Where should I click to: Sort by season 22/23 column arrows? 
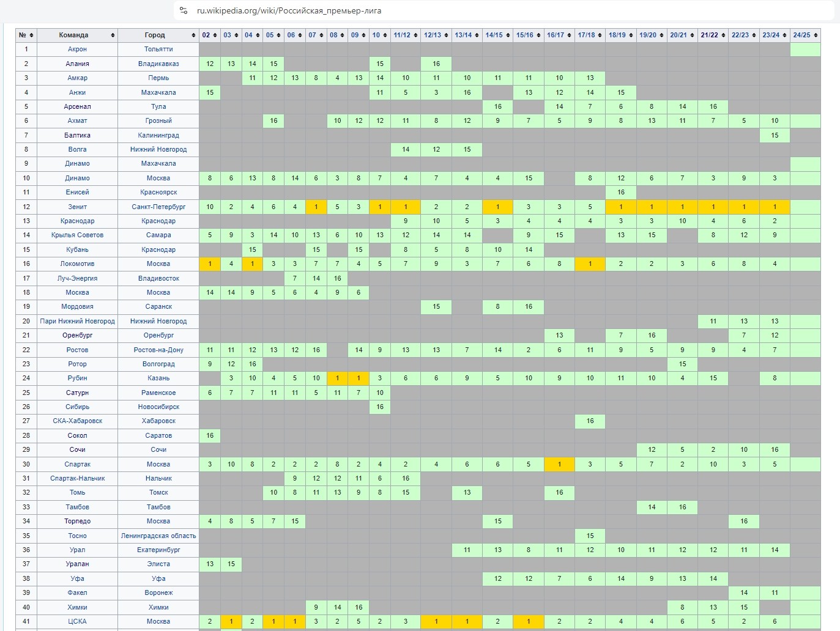[754, 35]
